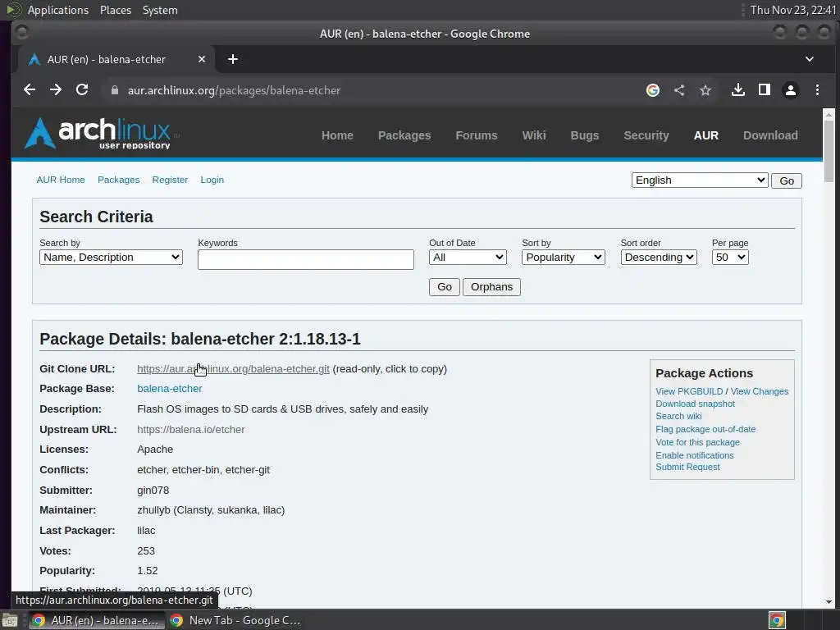Open Wiki in Arch navigation

[533, 135]
